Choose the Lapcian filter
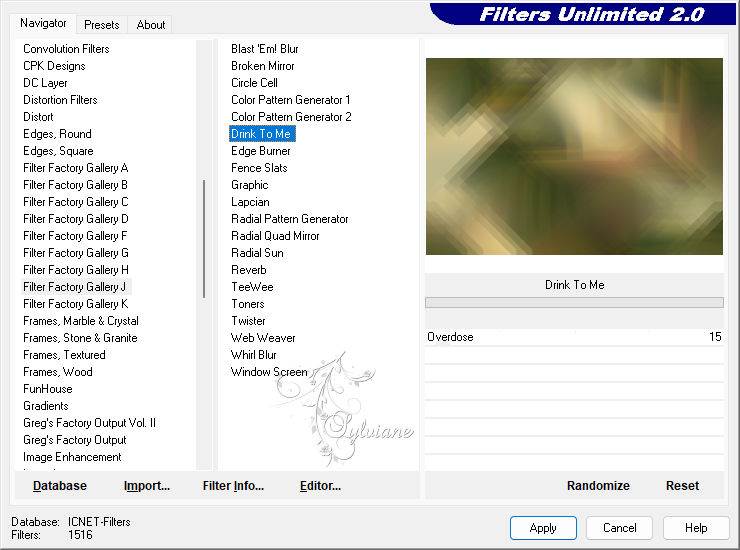 point(250,202)
